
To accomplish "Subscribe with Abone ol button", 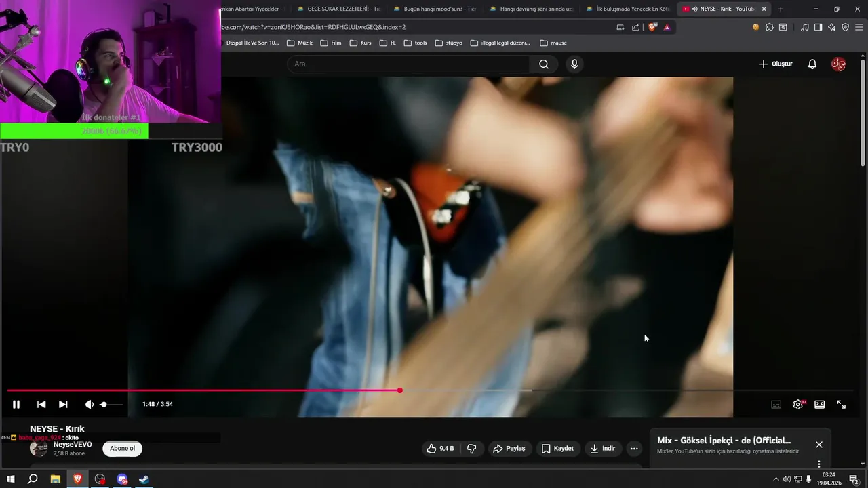I will pos(123,448).
